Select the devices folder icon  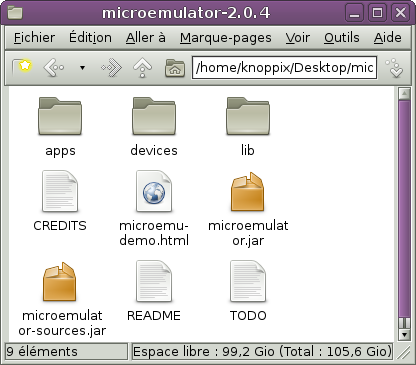(154, 116)
